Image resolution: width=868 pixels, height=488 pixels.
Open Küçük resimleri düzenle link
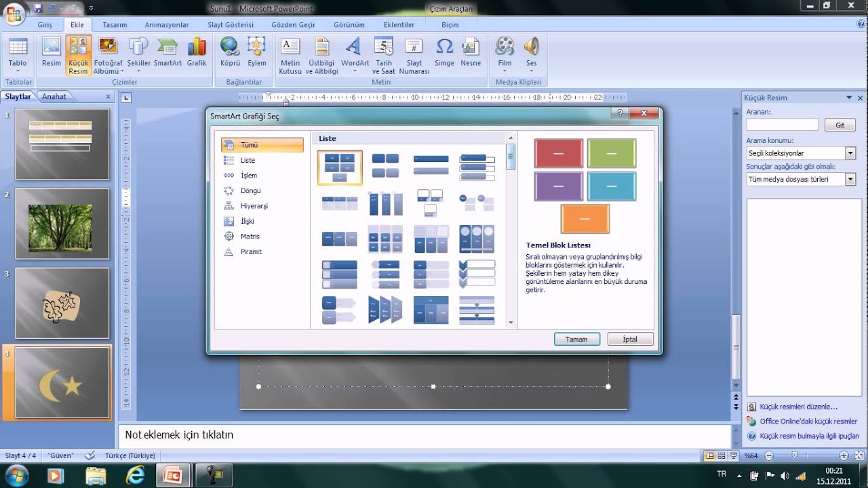[799, 407]
